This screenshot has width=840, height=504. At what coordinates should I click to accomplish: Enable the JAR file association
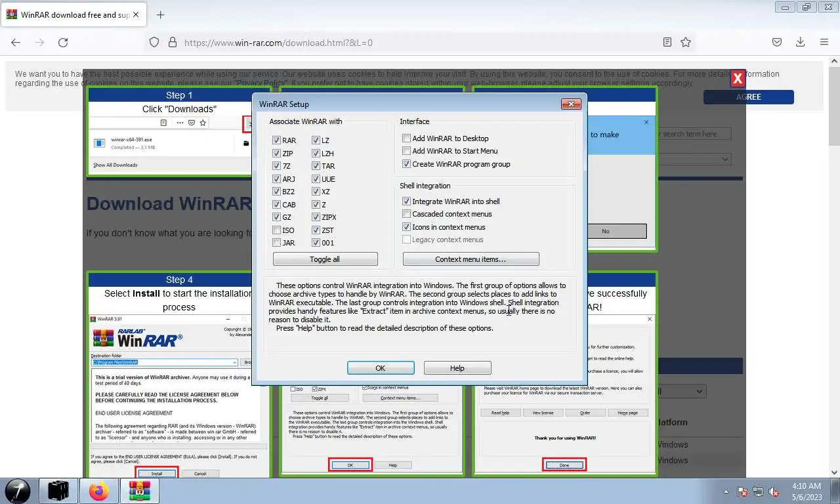click(277, 243)
